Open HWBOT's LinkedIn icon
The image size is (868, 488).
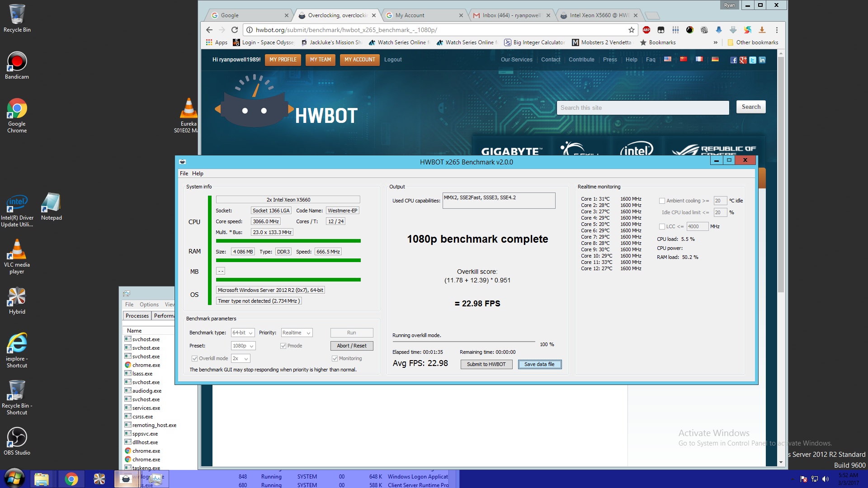pos(762,60)
